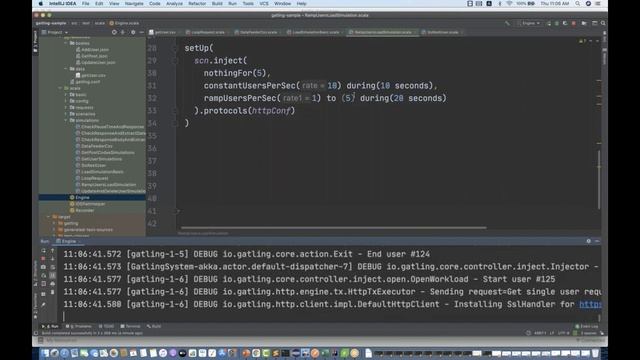Open the Refactor menu
Image resolution: width=640 pixels, height=360 pixels.
click(x=197, y=4)
